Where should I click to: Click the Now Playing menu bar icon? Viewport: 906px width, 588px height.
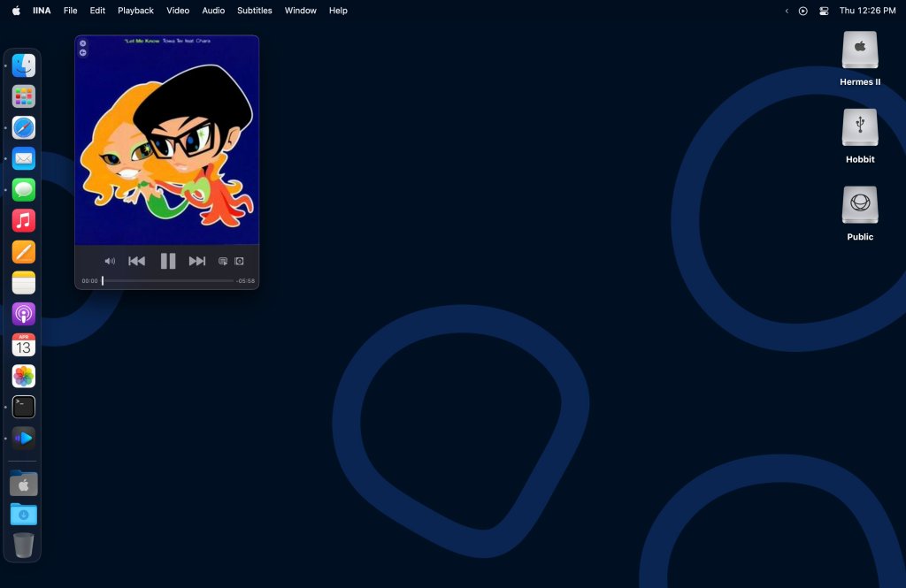click(x=803, y=11)
